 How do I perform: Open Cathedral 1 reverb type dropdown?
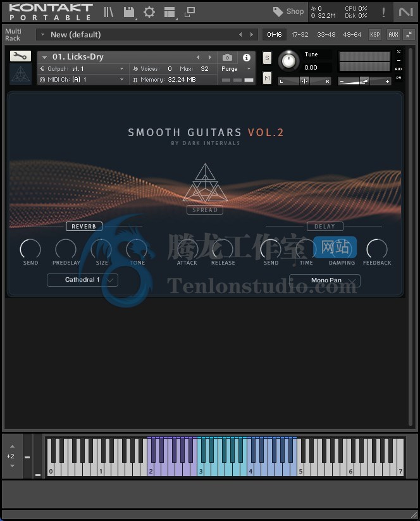(82, 280)
